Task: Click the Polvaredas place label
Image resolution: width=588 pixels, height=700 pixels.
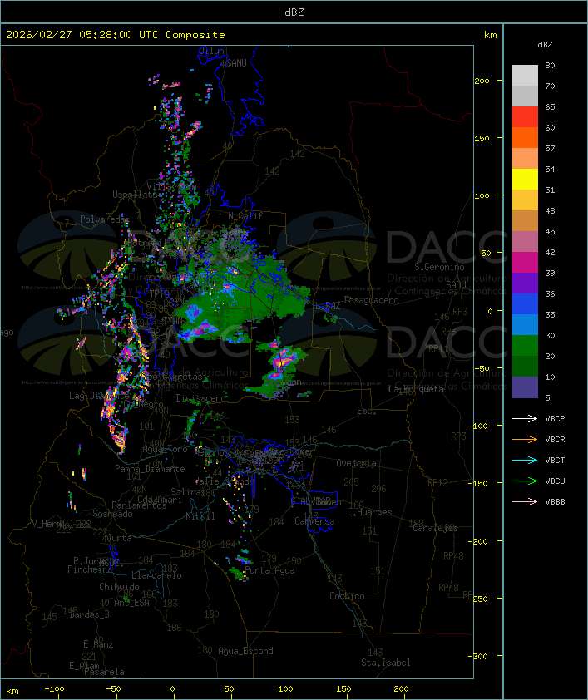Action: click(x=105, y=219)
